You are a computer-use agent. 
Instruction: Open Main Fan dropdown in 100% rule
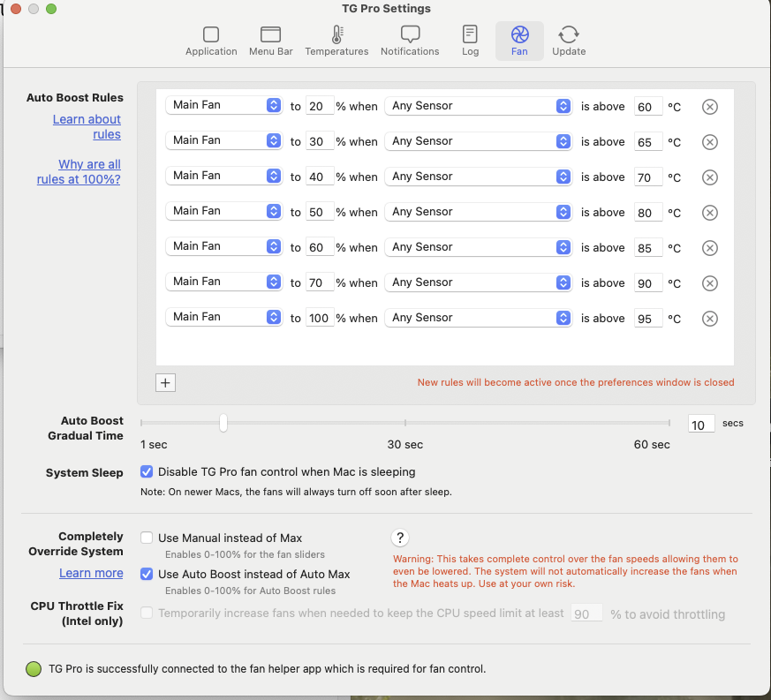tap(223, 318)
